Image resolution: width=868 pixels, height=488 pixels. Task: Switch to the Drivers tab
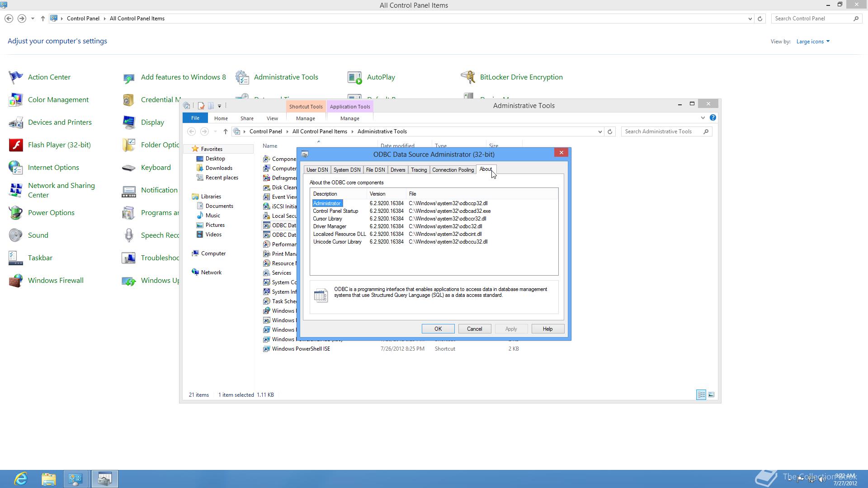[397, 170]
